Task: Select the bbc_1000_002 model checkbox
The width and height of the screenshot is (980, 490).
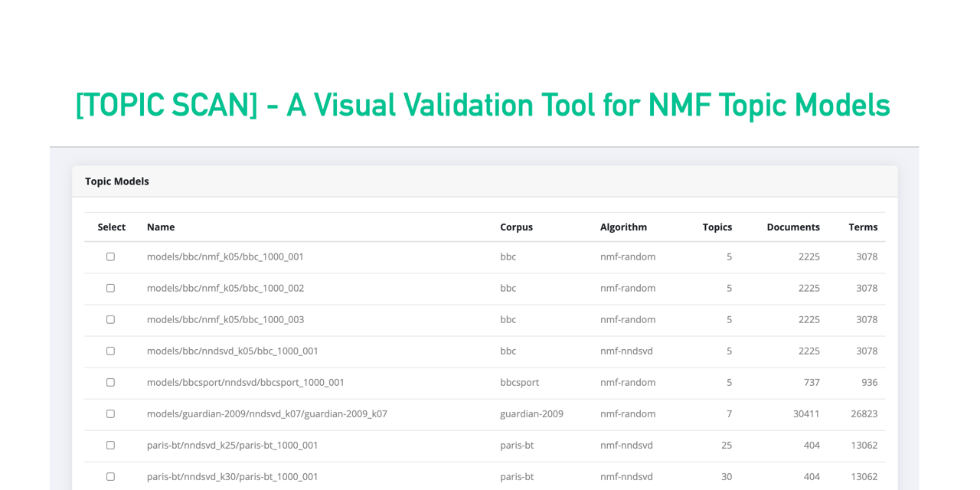Action: click(110, 288)
